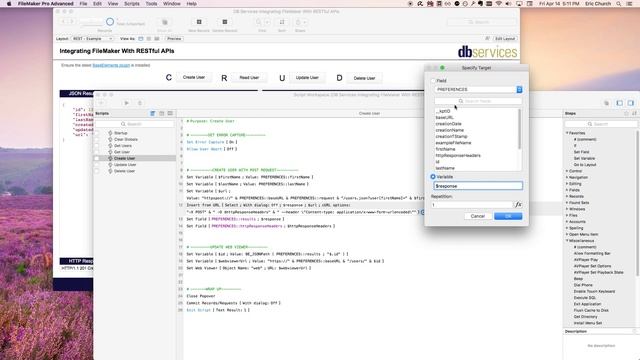Collapse the Favorites steps category
Viewport: 640px width, 360px height.
(567, 133)
